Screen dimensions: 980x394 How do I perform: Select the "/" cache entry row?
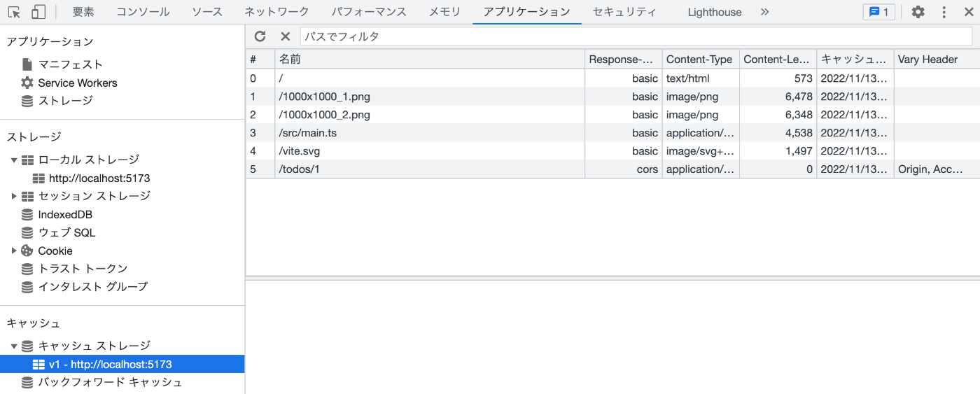(613, 78)
